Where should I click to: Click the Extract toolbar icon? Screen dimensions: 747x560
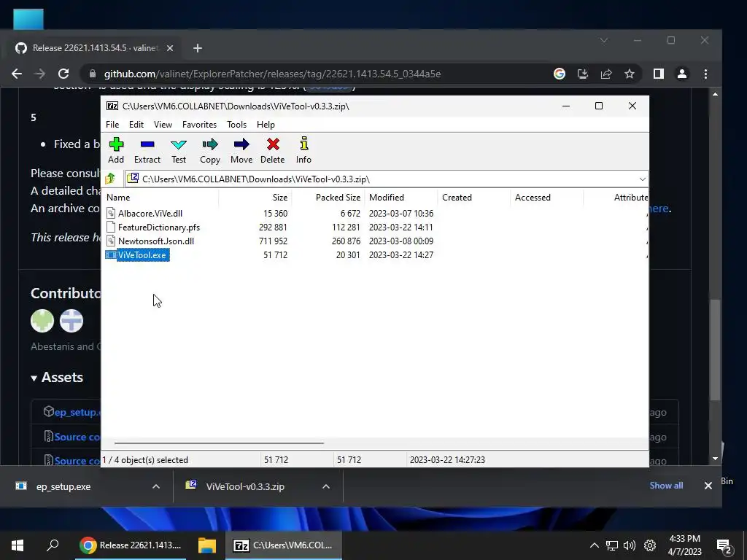pos(147,144)
